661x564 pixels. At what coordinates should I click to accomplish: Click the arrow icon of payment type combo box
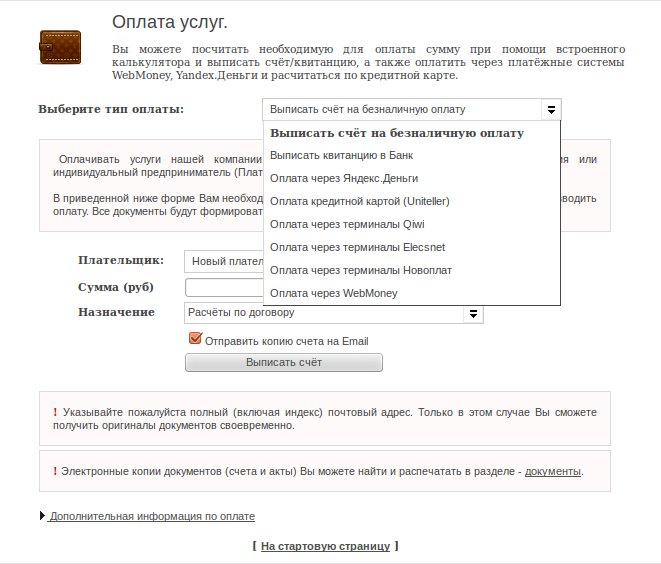[x=550, y=109]
